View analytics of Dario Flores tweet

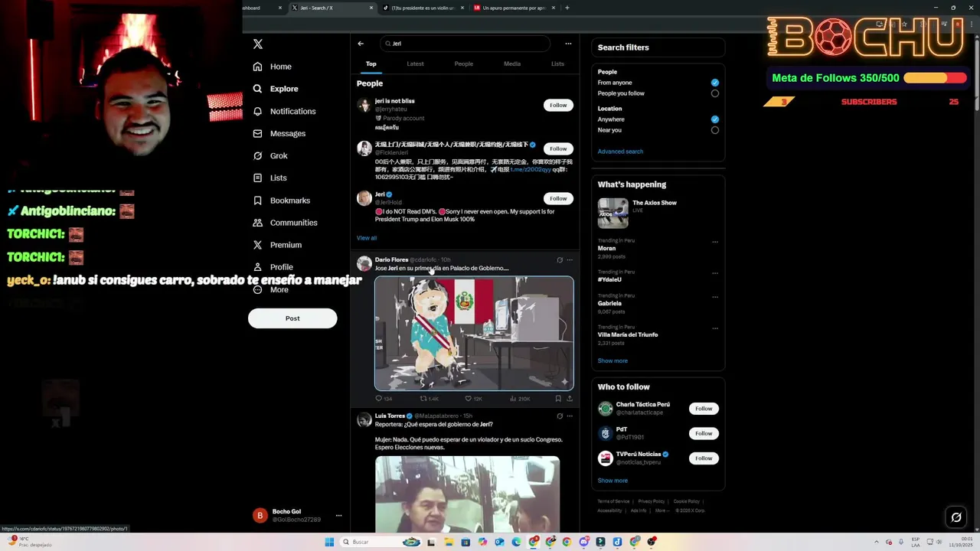click(x=519, y=399)
